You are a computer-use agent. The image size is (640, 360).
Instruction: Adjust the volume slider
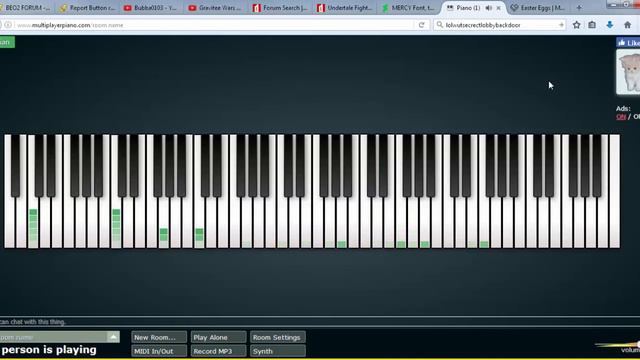click(618, 345)
